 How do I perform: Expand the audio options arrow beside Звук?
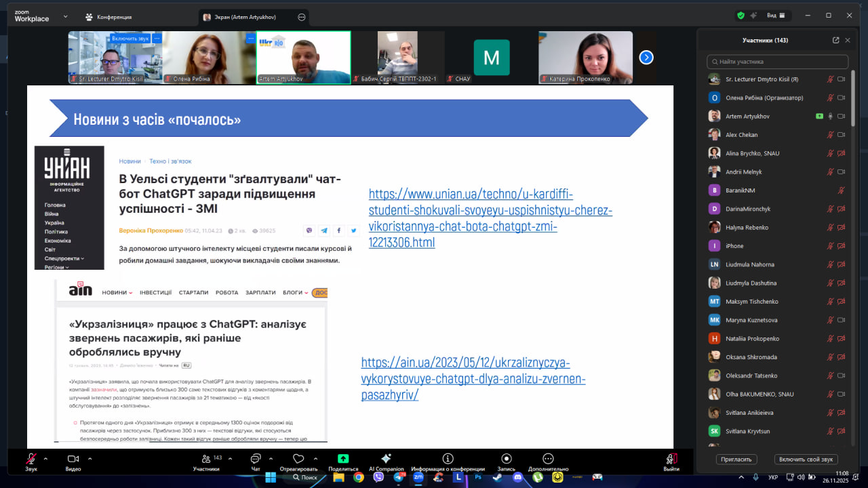coord(45,458)
